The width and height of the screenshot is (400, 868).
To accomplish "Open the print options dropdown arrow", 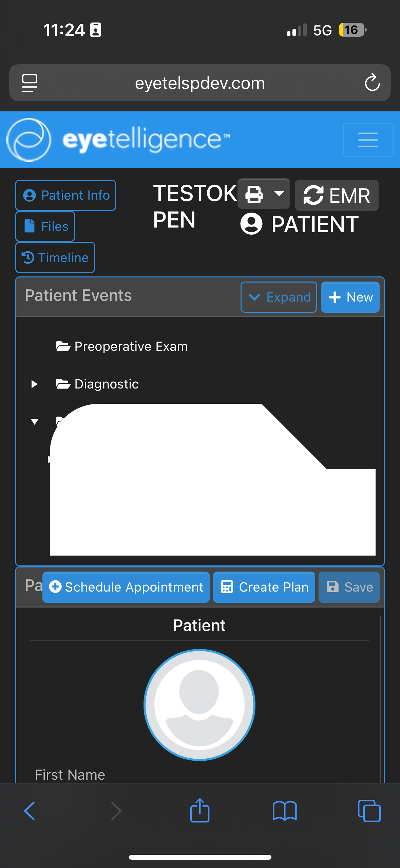I will 279,194.
